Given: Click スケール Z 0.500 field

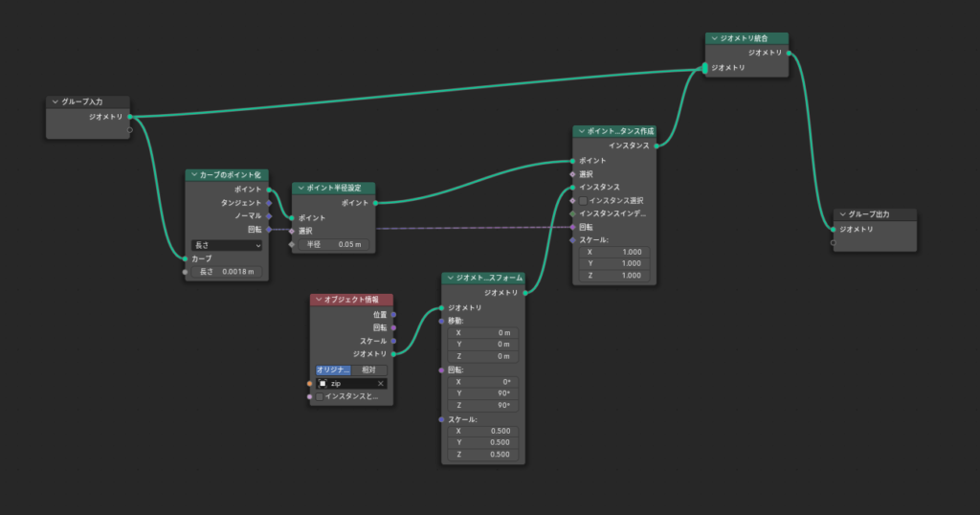Looking at the screenshot, I should point(482,455).
